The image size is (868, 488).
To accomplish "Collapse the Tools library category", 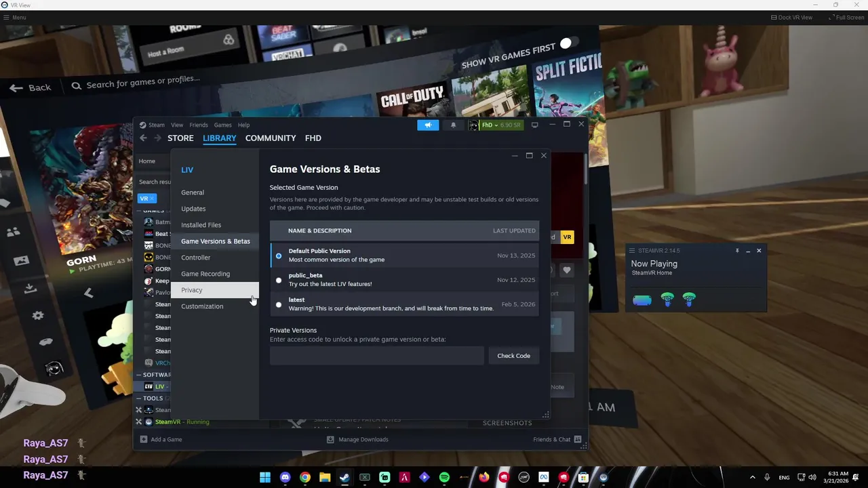I will click(x=139, y=399).
